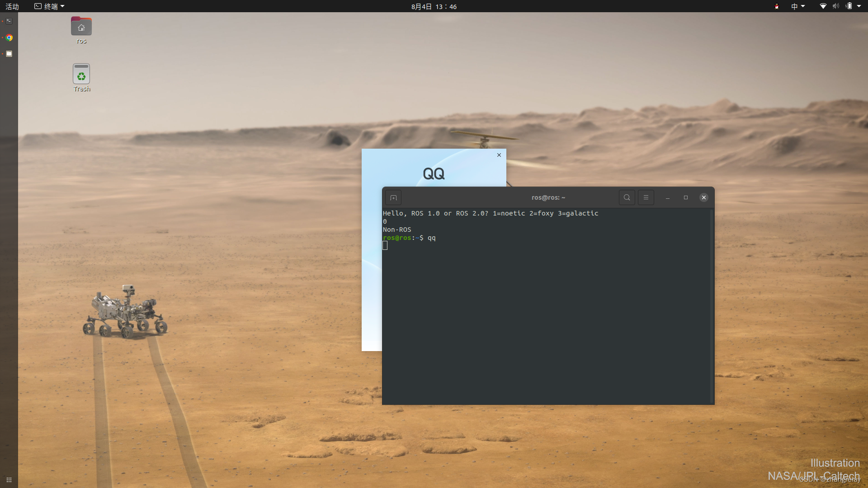This screenshot has height=488, width=868.
Task: Open the input method dropdown arrow
Action: pyautogui.click(x=803, y=6)
